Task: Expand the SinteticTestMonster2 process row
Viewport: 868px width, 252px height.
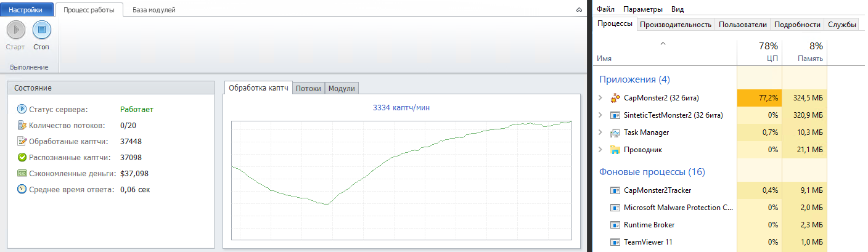Action: (600, 115)
